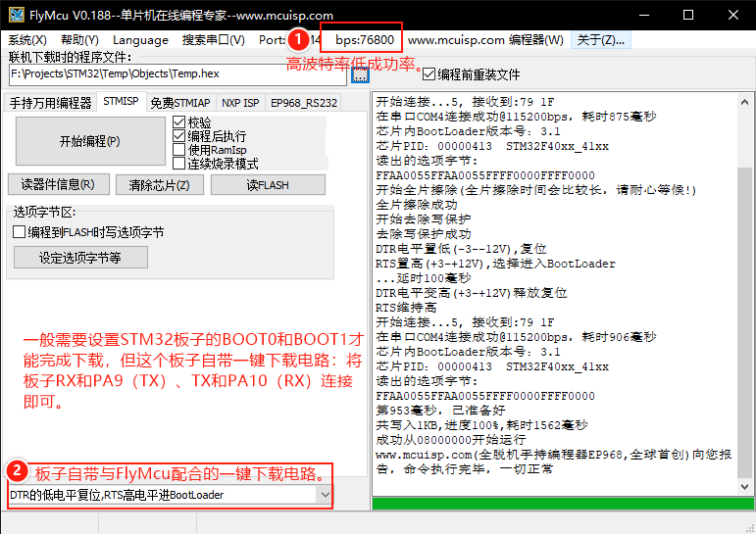Switch to the NXP ISP tab

pyautogui.click(x=240, y=103)
